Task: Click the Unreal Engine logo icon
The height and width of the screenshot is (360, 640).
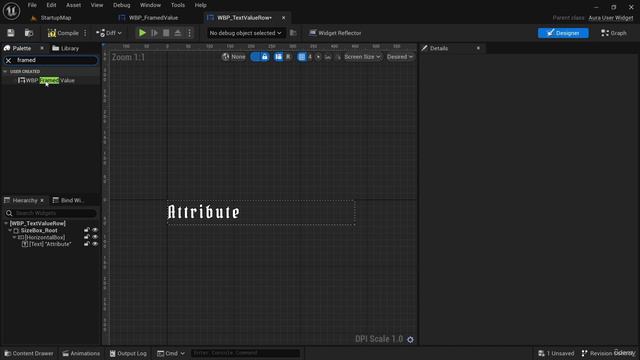Action: [11, 11]
